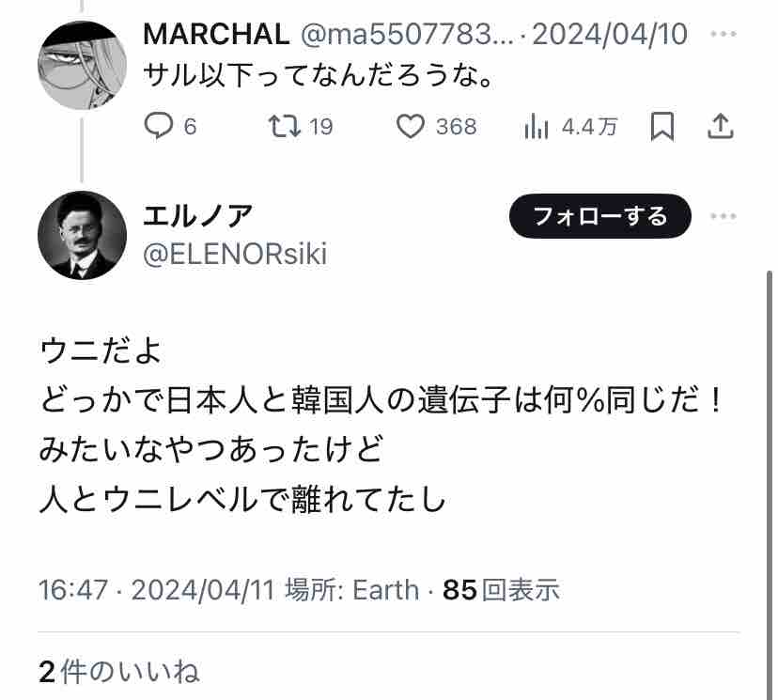Open replies on MARCHAL's tweet
The height and width of the screenshot is (700, 778).
tap(169, 126)
